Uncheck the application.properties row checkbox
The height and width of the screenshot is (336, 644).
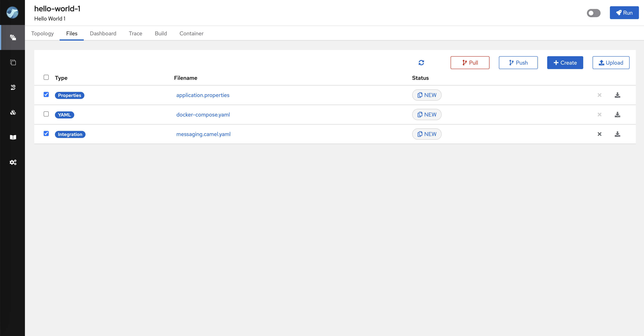tap(46, 94)
